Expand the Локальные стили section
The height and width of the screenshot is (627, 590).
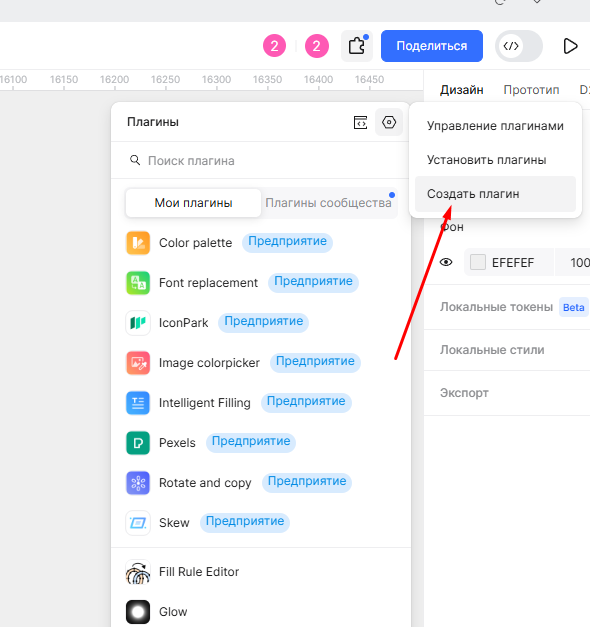pos(492,350)
